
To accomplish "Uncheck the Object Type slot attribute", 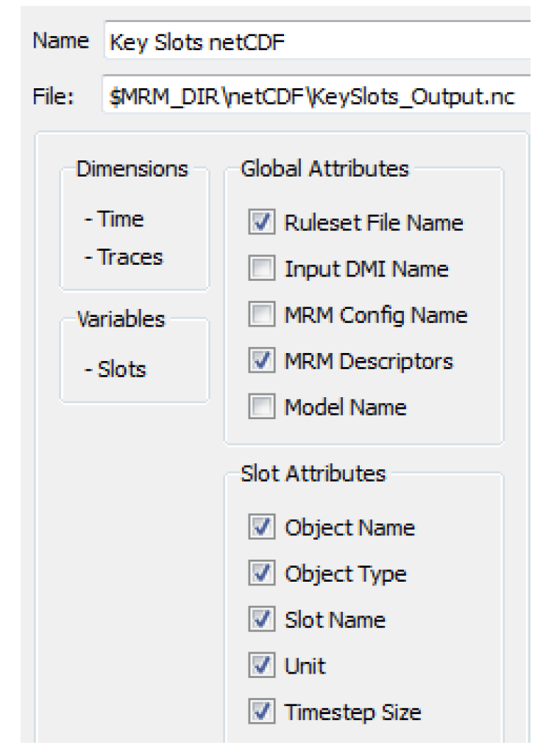I will point(261,574).
